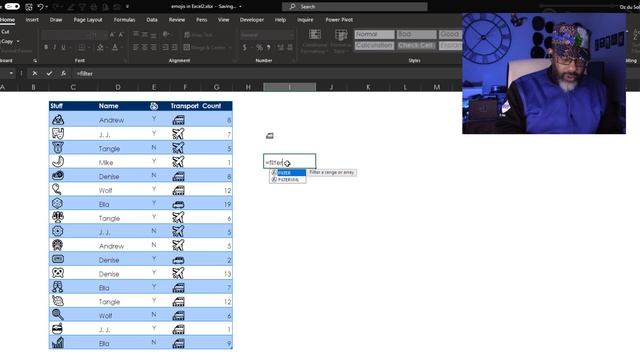Click the Insert Function fx icon
The image size is (640, 360).
pyautogui.click(x=63, y=73)
